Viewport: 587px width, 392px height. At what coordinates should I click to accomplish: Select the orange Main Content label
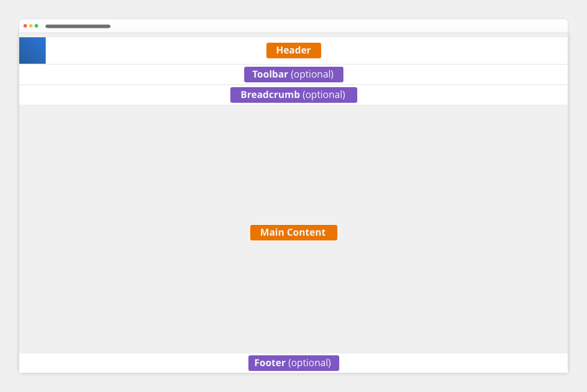pyautogui.click(x=293, y=233)
